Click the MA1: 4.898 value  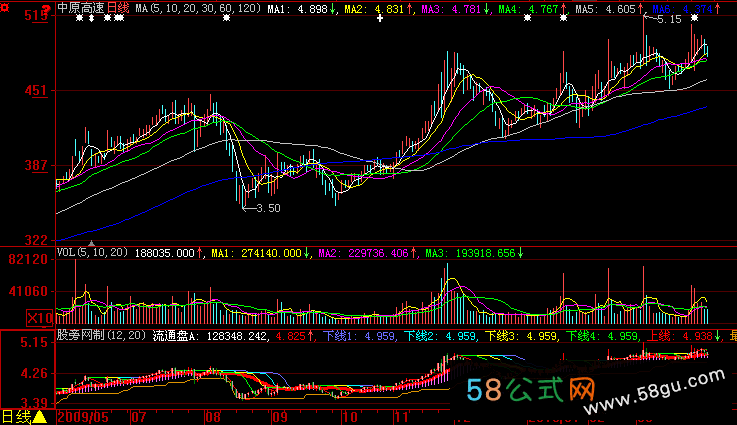[298, 8]
